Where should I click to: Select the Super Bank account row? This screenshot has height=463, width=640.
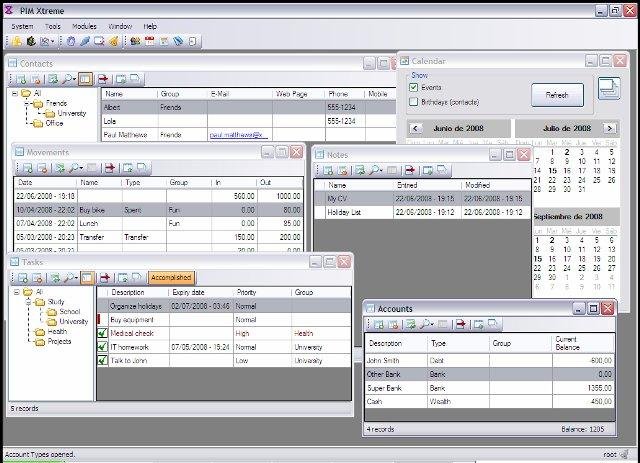pyautogui.click(x=383, y=387)
